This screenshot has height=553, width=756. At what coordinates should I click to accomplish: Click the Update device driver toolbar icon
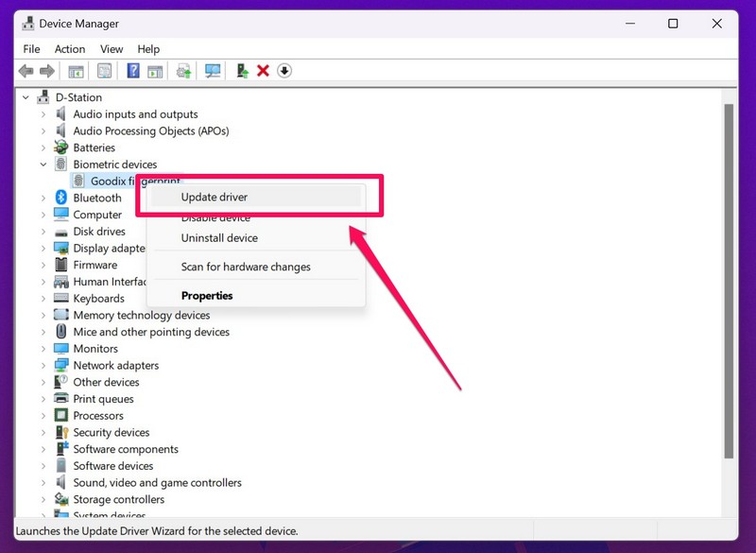tap(243, 71)
